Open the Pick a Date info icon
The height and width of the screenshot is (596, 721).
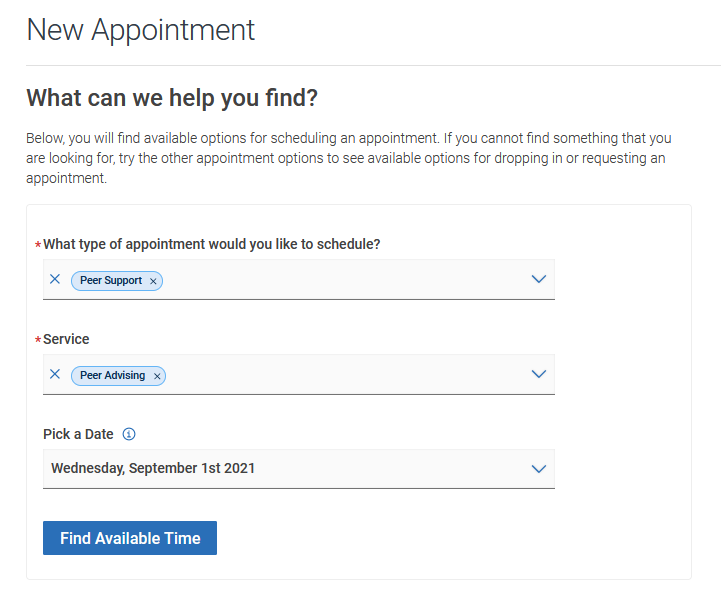tap(129, 434)
